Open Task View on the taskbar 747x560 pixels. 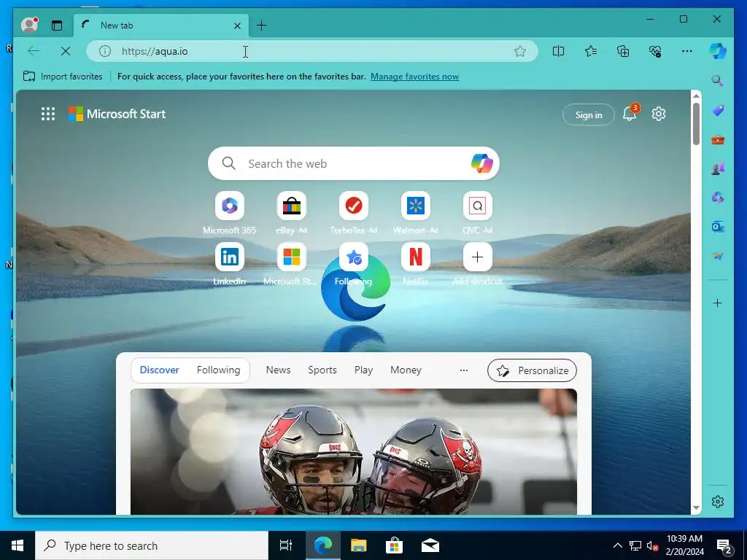286,545
